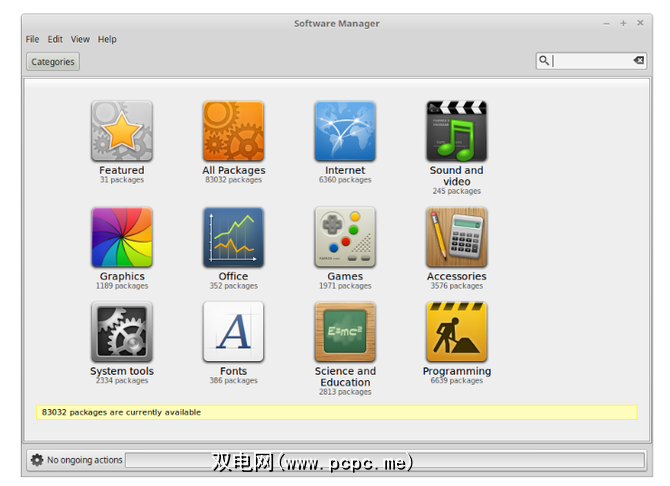
Task: Click the "6639 packages" count under Programming
Action: click(456, 380)
